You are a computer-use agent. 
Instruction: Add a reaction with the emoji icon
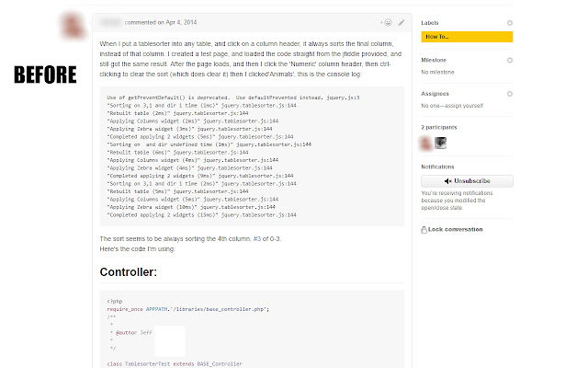click(386, 22)
